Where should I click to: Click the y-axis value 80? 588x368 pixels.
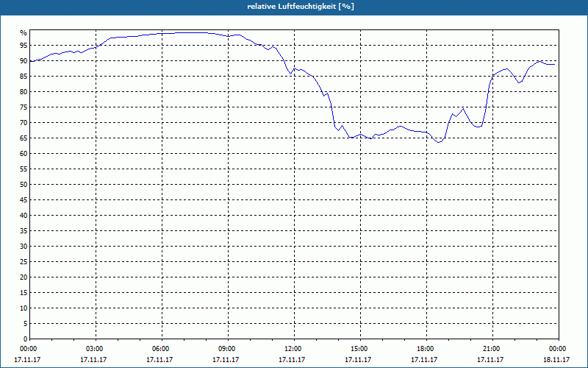(x=24, y=91)
